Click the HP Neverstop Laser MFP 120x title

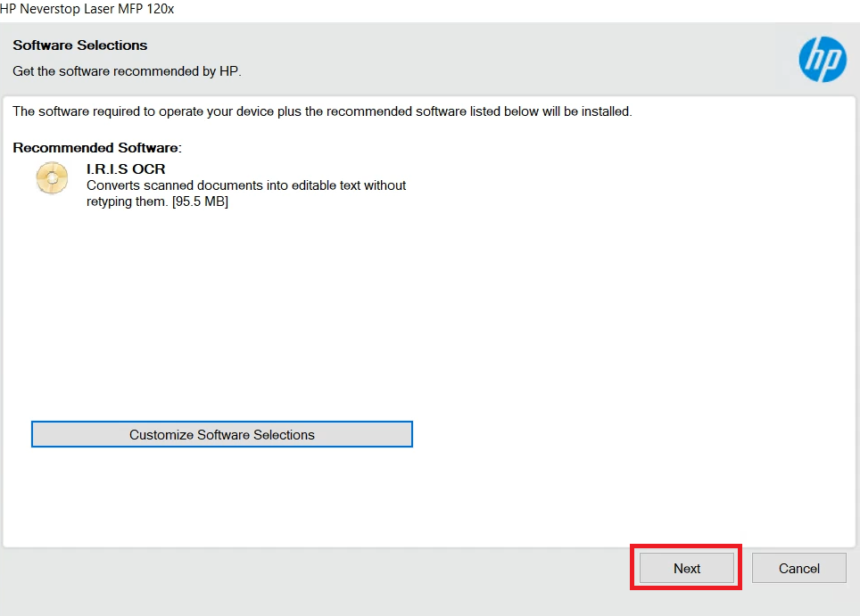click(87, 9)
